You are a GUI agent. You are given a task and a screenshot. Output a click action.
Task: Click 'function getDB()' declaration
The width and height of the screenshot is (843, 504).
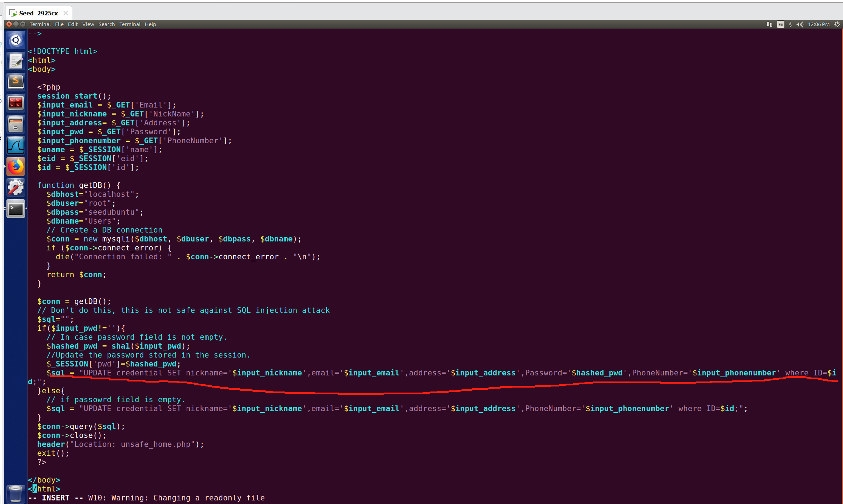79,185
